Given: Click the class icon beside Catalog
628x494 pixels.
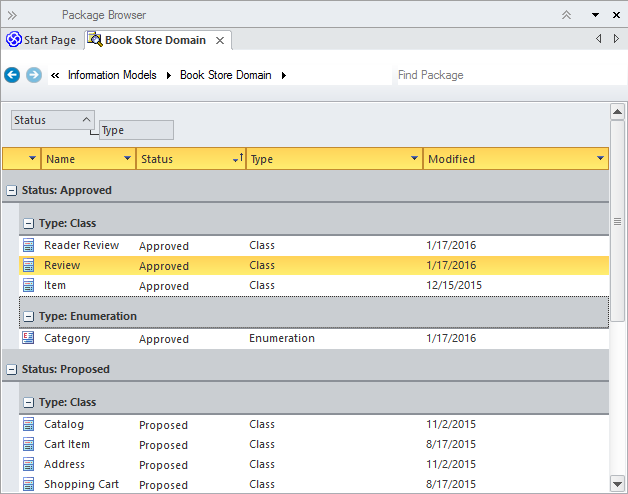Looking at the screenshot, I should (x=28, y=425).
